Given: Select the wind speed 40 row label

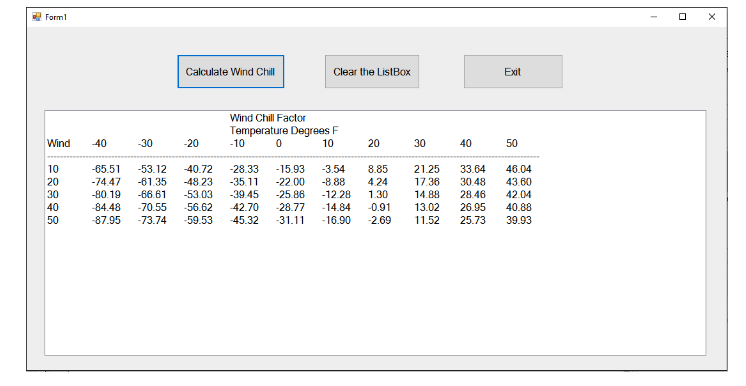Looking at the screenshot, I should (x=53, y=208).
